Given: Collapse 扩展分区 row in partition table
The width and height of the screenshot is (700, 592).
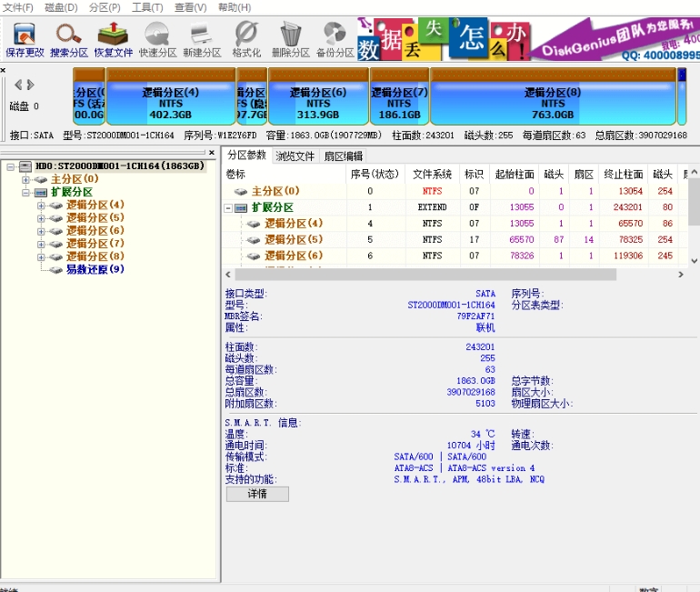Looking at the screenshot, I should click(228, 207).
